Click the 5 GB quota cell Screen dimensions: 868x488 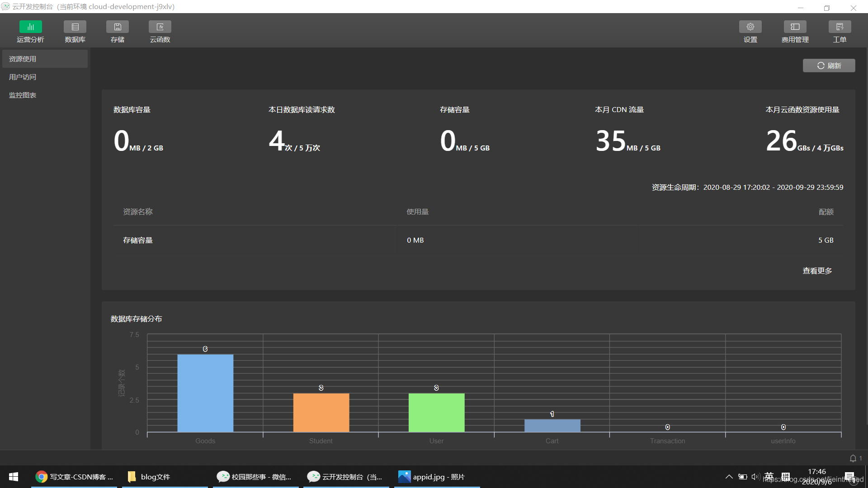click(826, 240)
